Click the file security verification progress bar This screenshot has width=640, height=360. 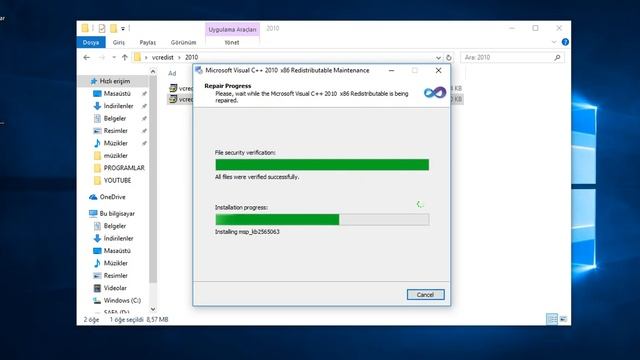coord(322,164)
